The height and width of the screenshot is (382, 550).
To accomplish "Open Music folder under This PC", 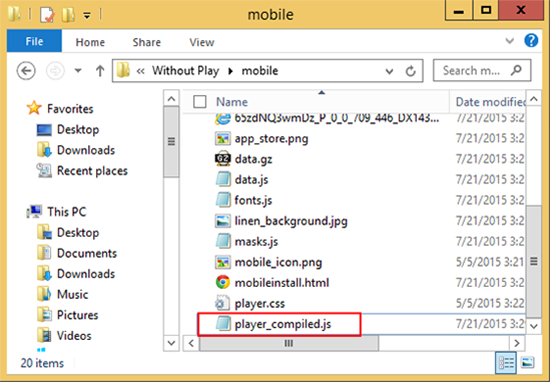I will pos(72,295).
